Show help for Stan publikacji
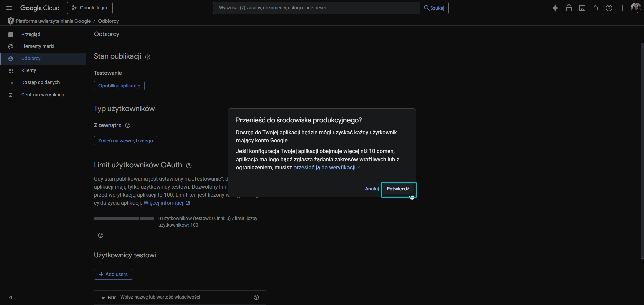The image size is (644, 305). coord(148,57)
